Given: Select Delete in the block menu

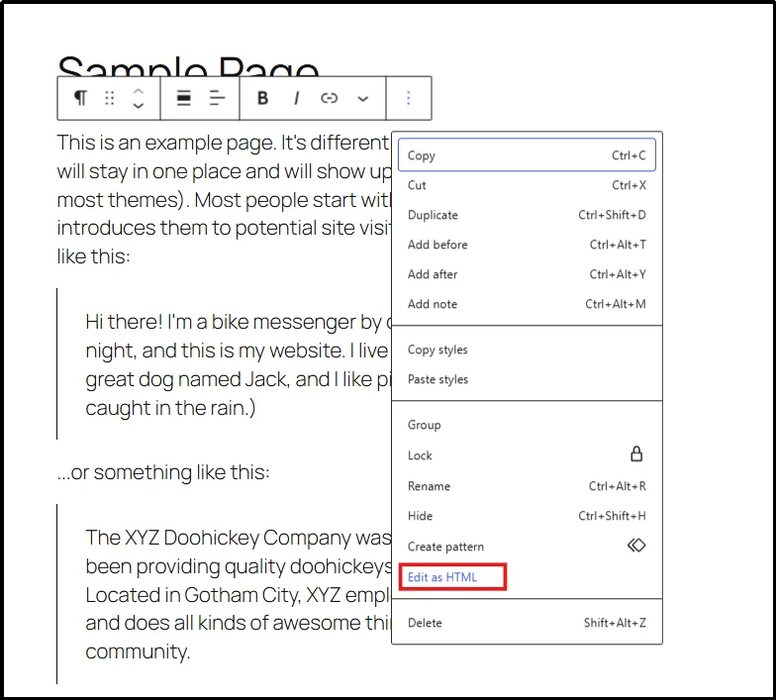Looking at the screenshot, I should [527, 623].
